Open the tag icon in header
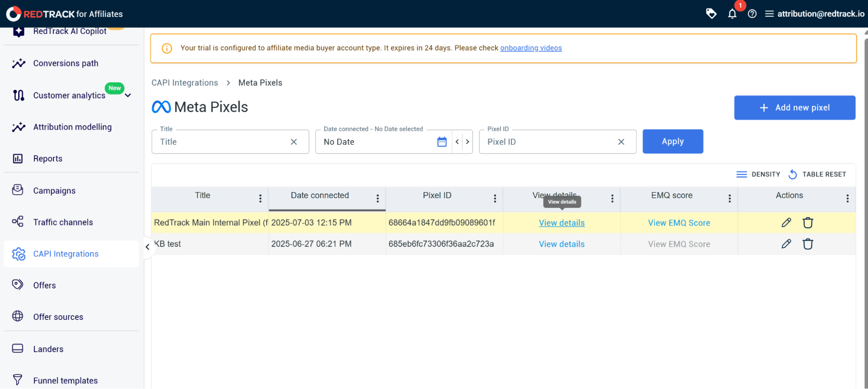Viewport: 868px width, 389px height. point(711,13)
